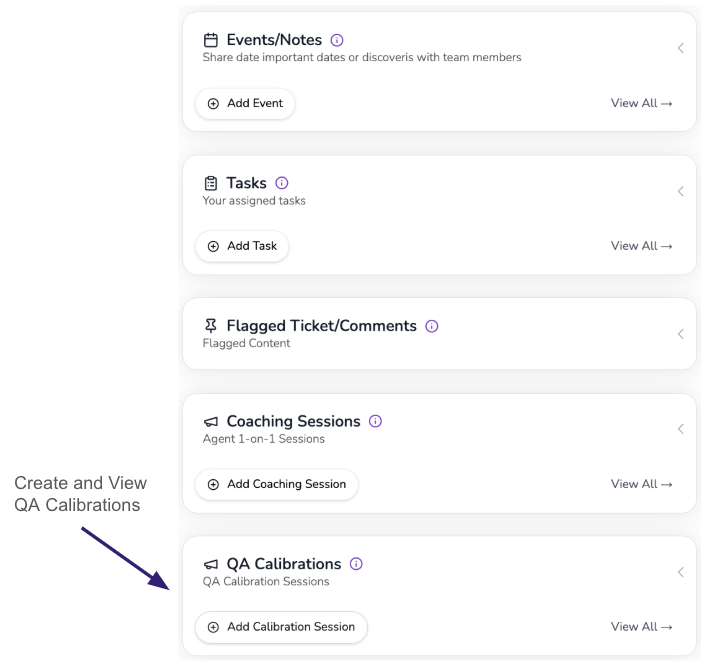
Task: Click the Flagged Ticket/Comments info icon
Action: [432, 326]
